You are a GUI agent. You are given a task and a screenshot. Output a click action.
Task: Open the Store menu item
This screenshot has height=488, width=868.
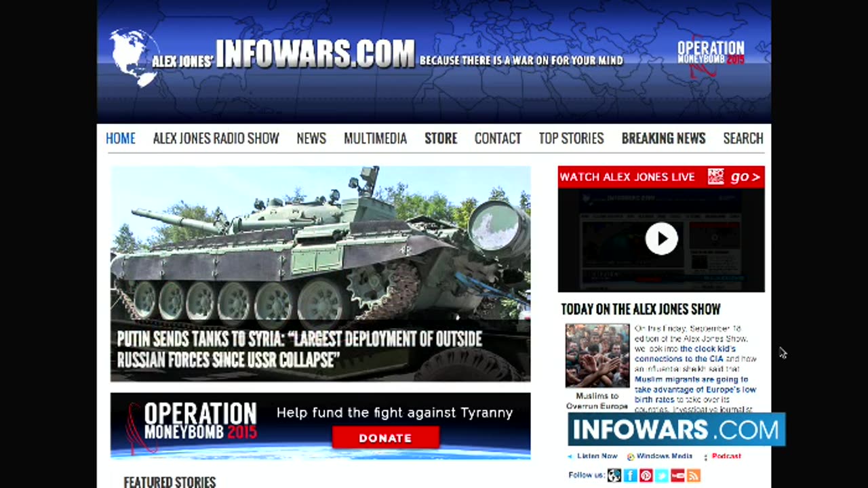441,138
